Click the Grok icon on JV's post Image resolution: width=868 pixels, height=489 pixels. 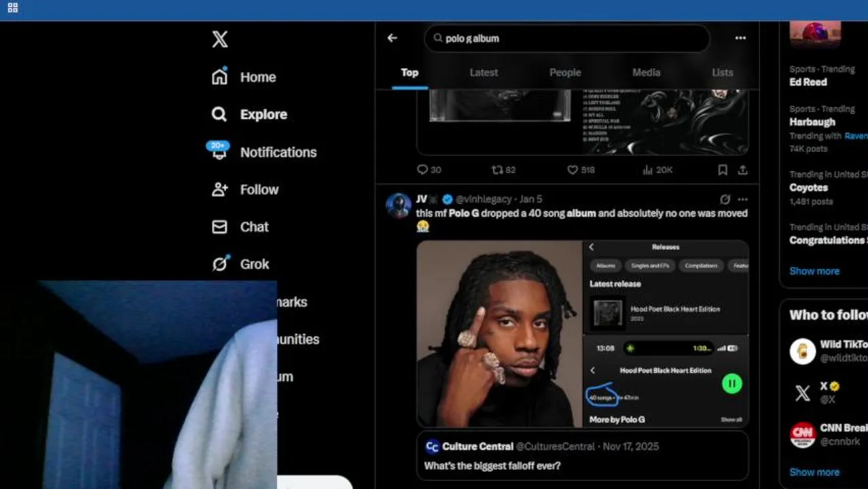click(725, 199)
